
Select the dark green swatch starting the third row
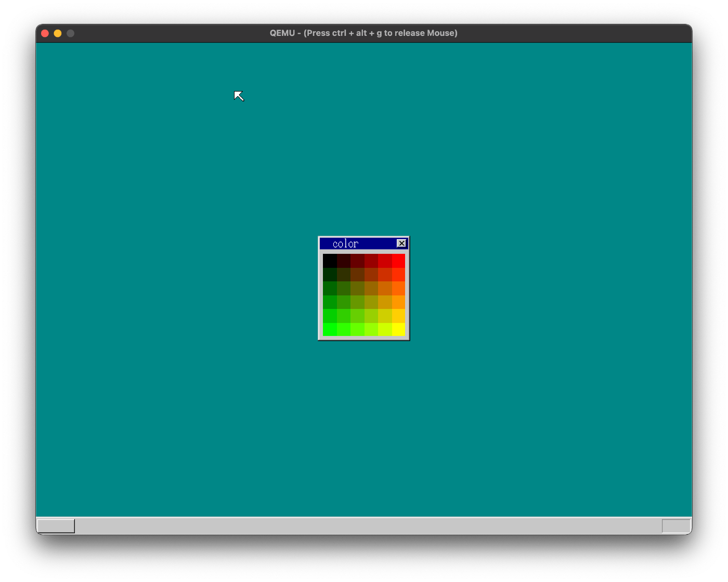(330, 288)
